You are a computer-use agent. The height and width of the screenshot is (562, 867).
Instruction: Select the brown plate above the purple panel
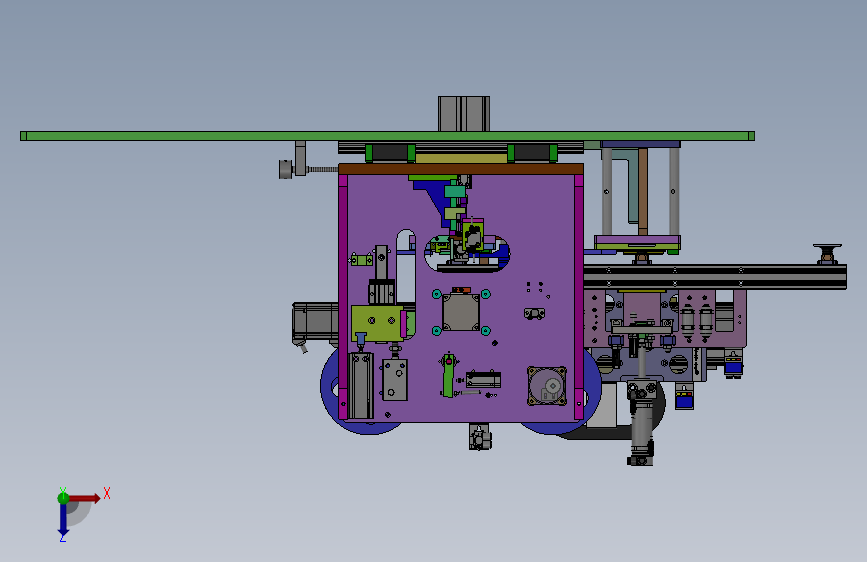(x=461, y=169)
